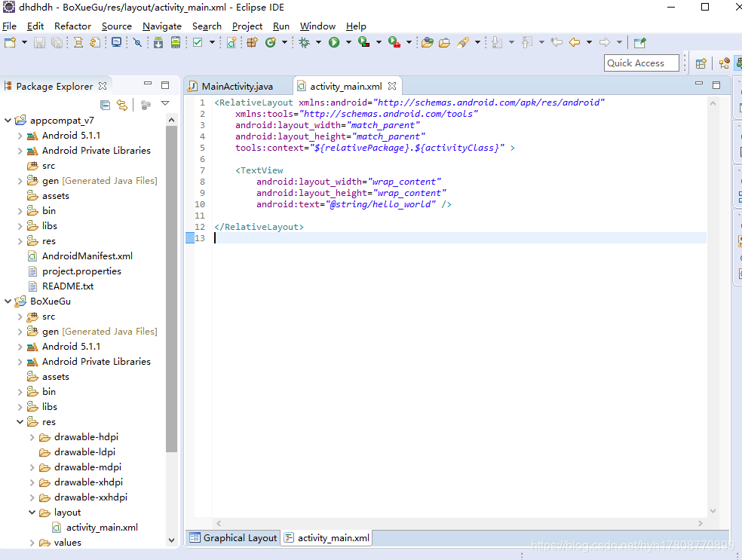
Task: Open the Project menu
Action: 247,26
